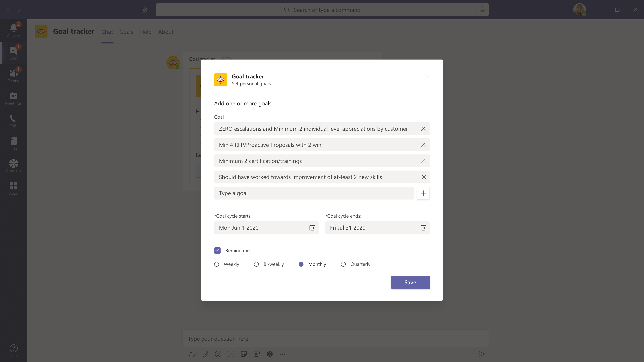Viewport: 644px width, 362px height.
Task: Send the message with send arrow
Action: pos(482,354)
